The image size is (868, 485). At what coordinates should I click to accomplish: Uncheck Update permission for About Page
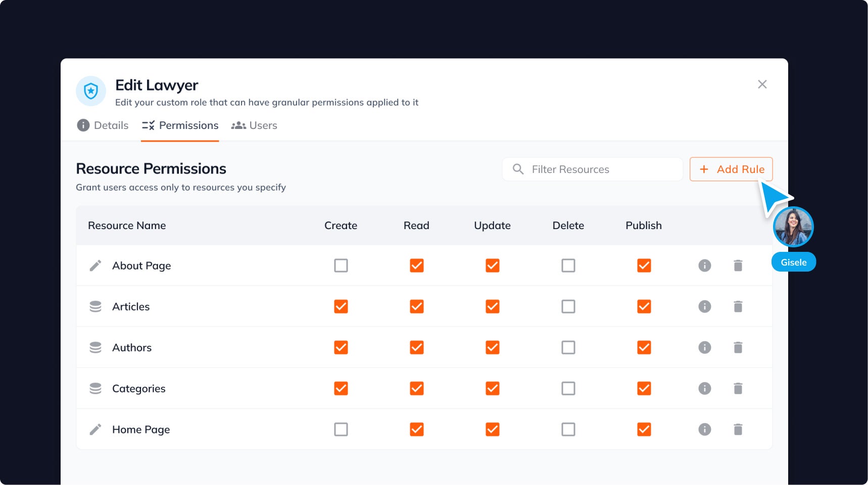pyautogui.click(x=493, y=266)
